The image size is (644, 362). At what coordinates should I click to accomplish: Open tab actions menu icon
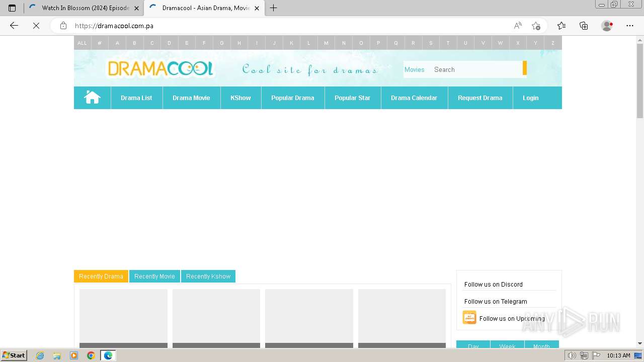click(12, 8)
